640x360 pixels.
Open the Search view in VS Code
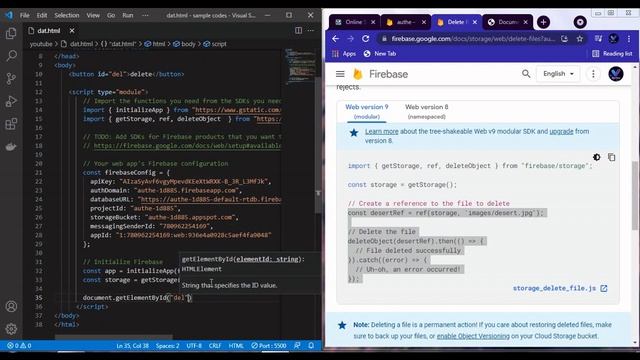pyautogui.click(x=11, y=56)
